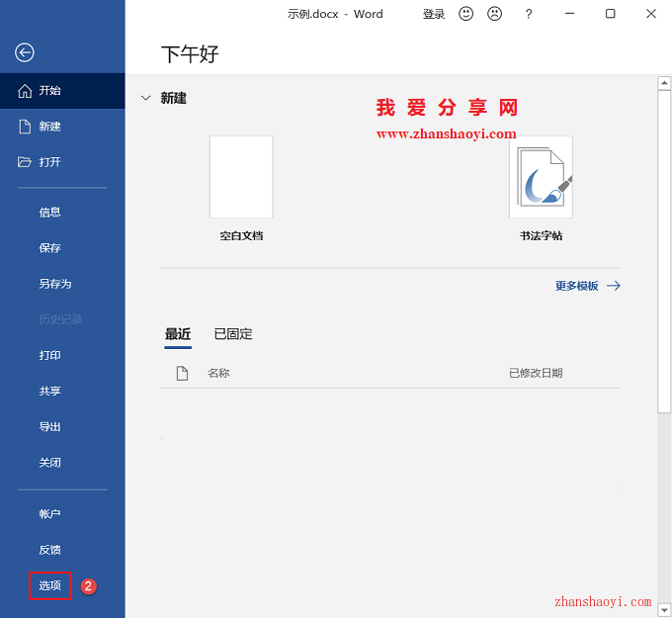This screenshot has height=618, width=672.
Task: Send a smile feedback icon
Action: (x=465, y=14)
